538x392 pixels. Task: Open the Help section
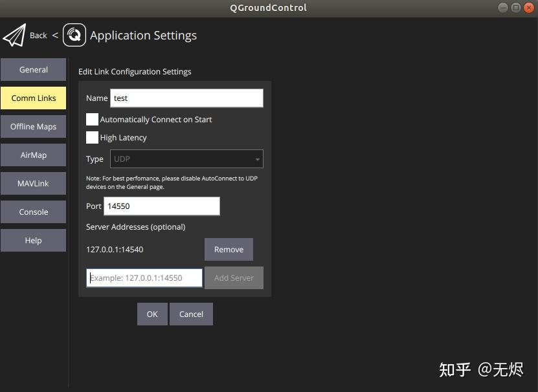pyautogui.click(x=33, y=240)
